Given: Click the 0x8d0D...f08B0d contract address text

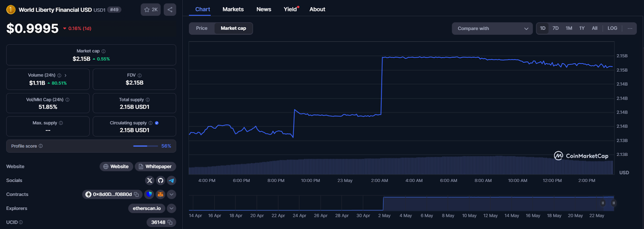Looking at the screenshot, I should click(112, 194).
